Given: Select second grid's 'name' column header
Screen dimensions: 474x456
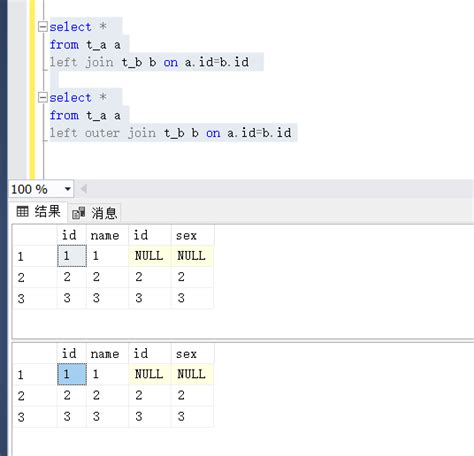Looking at the screenshot, I should tap(107, 354).
